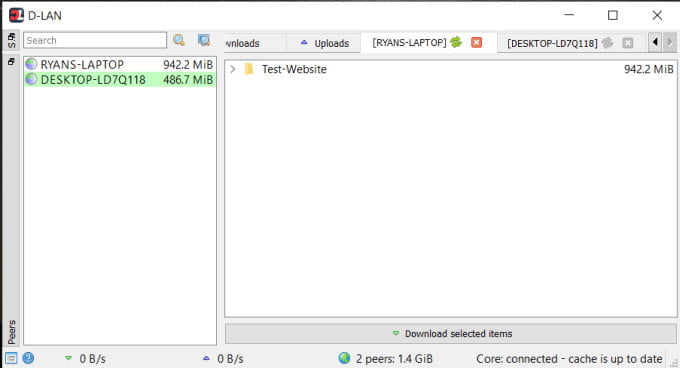Click the upload speed '0 B/s' beside blue arrow

click(x=230, y=359)
